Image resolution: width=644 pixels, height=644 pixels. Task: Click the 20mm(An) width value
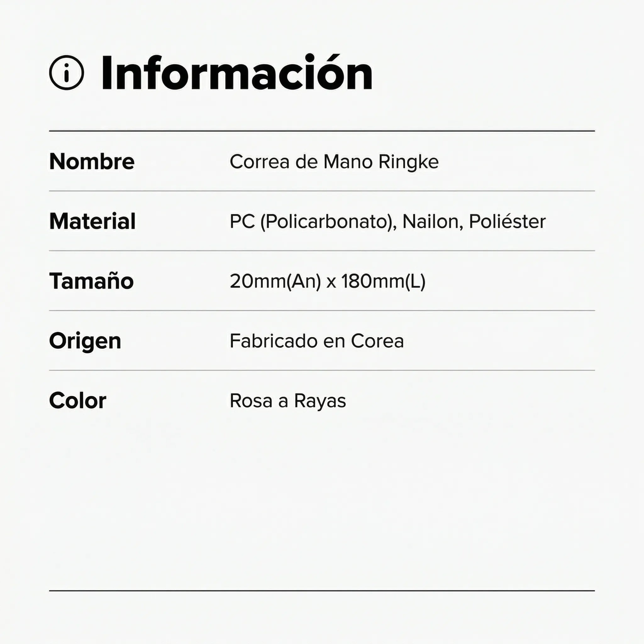pyautogui.click(x=275, y=281)
